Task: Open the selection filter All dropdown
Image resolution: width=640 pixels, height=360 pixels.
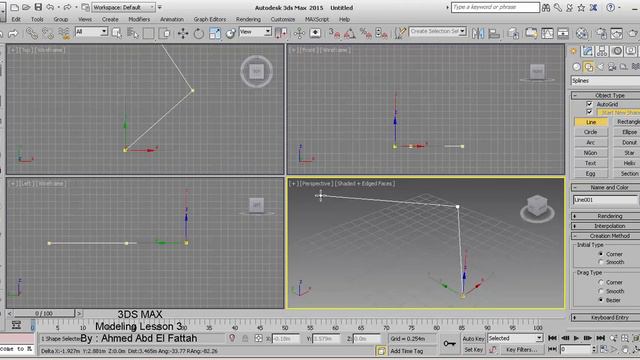Action: 91,32
